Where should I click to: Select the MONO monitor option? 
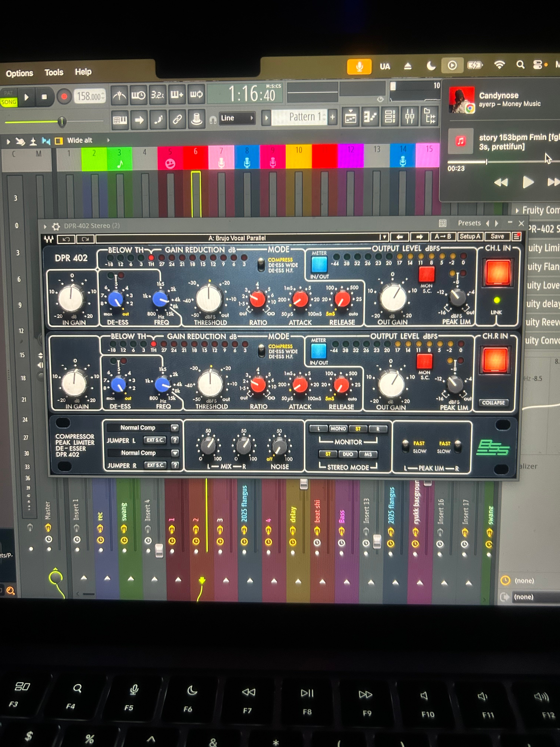click(338, 429)
